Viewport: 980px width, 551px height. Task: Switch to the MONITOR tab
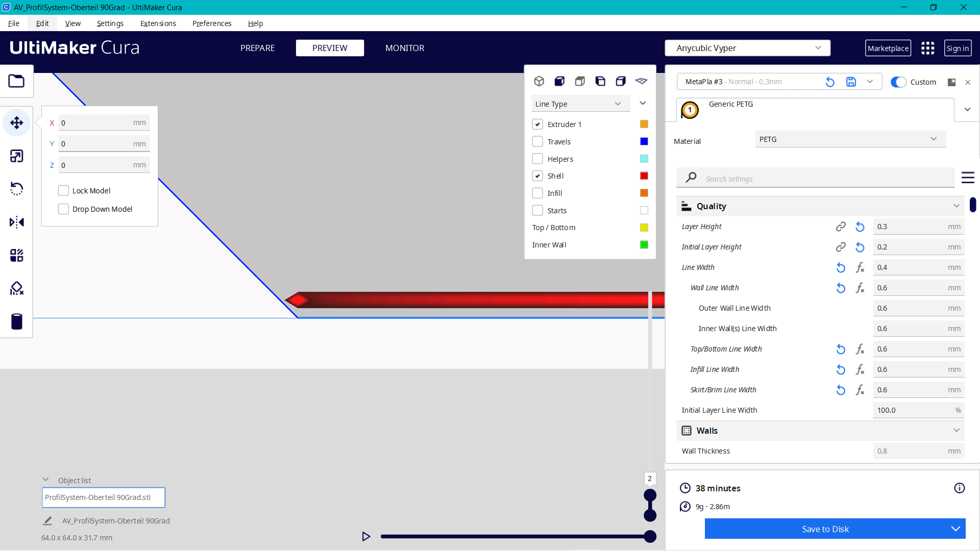[x=405, y=47]
